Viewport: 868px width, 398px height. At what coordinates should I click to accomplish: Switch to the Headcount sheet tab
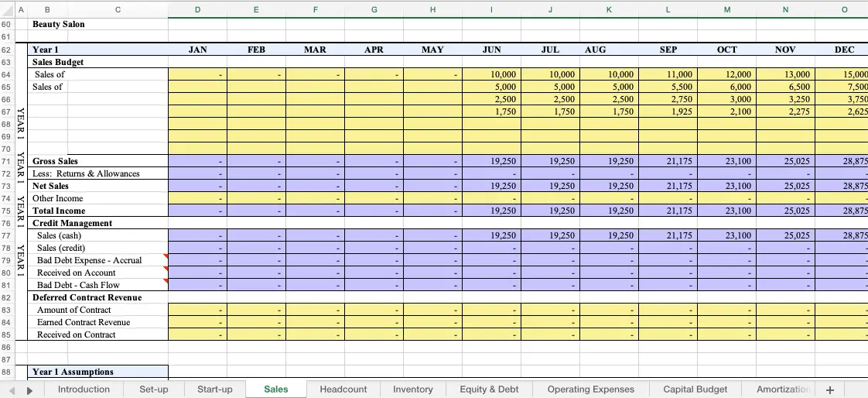click(x=343, y=389)
